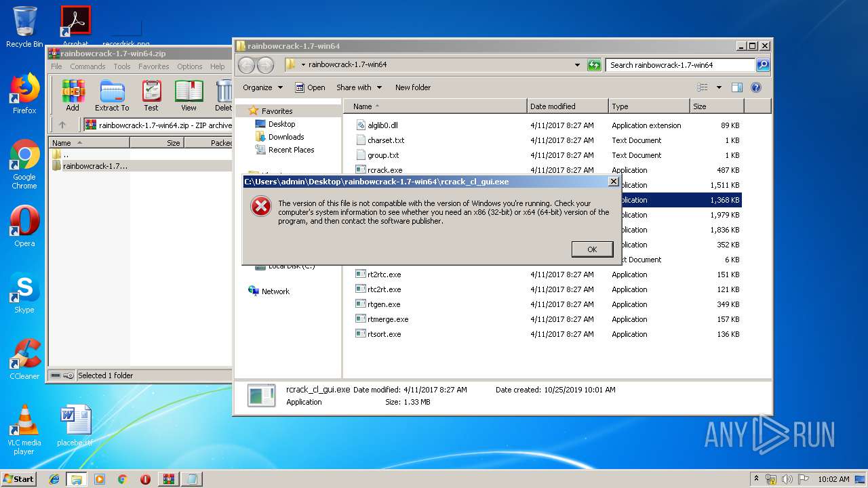This screenshot has height=488, width=868.
Task: Open WinRAR Commands menu
Action: (x=87, y=66)
